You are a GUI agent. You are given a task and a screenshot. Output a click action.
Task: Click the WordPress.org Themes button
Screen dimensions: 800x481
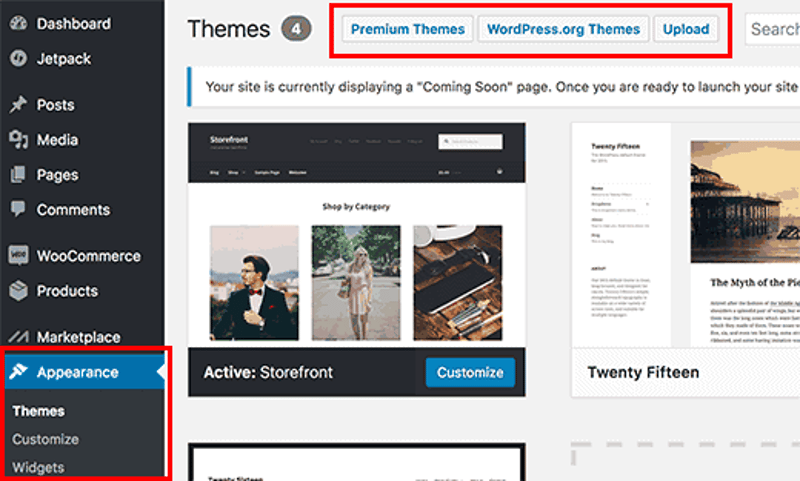[563, 29]
